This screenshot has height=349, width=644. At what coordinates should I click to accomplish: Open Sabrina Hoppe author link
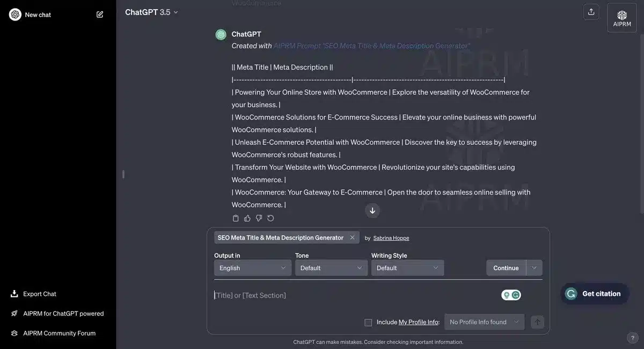(x=391, y=238)
